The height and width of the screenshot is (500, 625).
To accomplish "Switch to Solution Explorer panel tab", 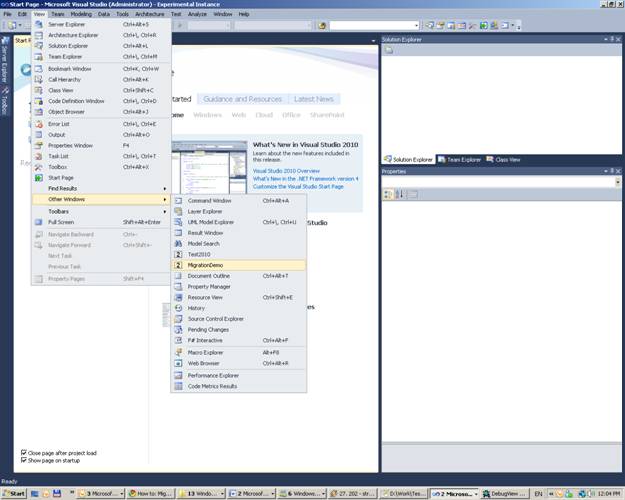I will (408, 159).
